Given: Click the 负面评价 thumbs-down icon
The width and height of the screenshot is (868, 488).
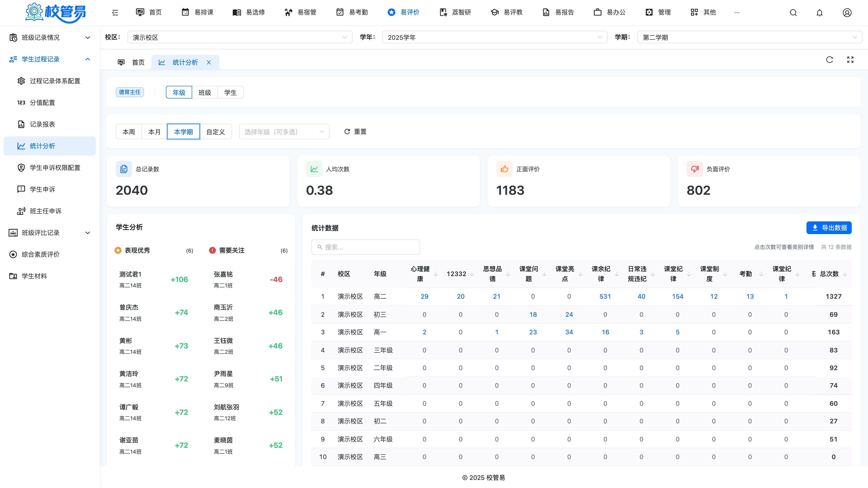Looking at the screenshot, I should [x=694, y=169].
